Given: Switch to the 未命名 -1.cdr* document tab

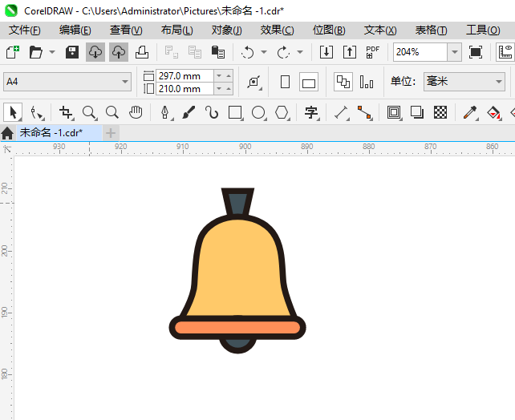Looking at the screenshot, I should tap(59, 133).
